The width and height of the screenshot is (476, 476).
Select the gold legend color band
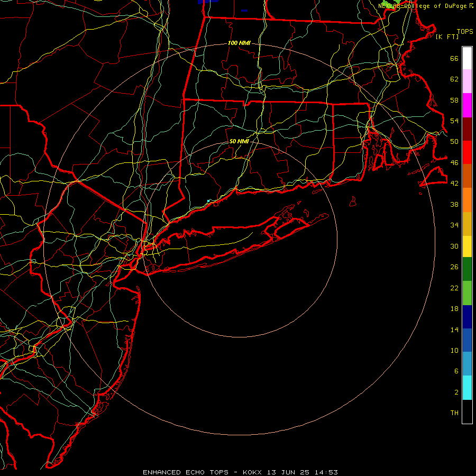467,224
